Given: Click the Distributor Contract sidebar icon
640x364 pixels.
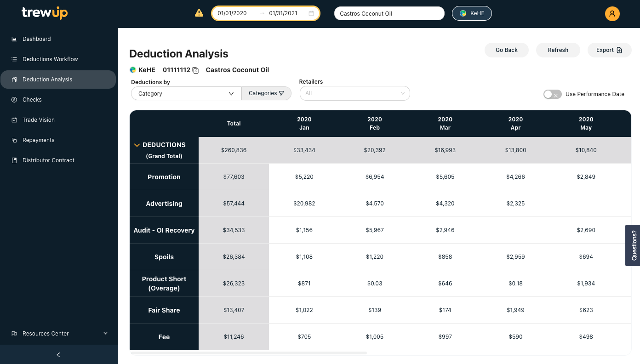Looking at the screenshot, I should [x=14, y=160].
